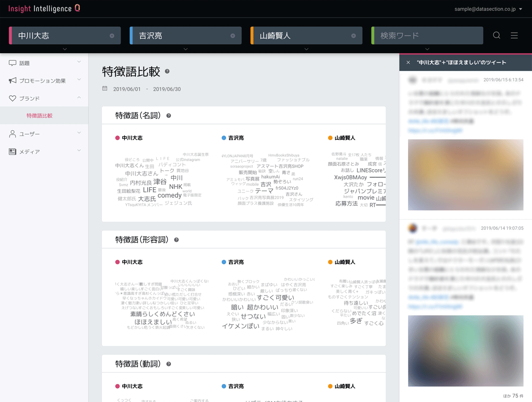Screen dimensions: 532x402
Task: Click the word せつない in 吉沢亮 cloud
Action: pos(253,316)
